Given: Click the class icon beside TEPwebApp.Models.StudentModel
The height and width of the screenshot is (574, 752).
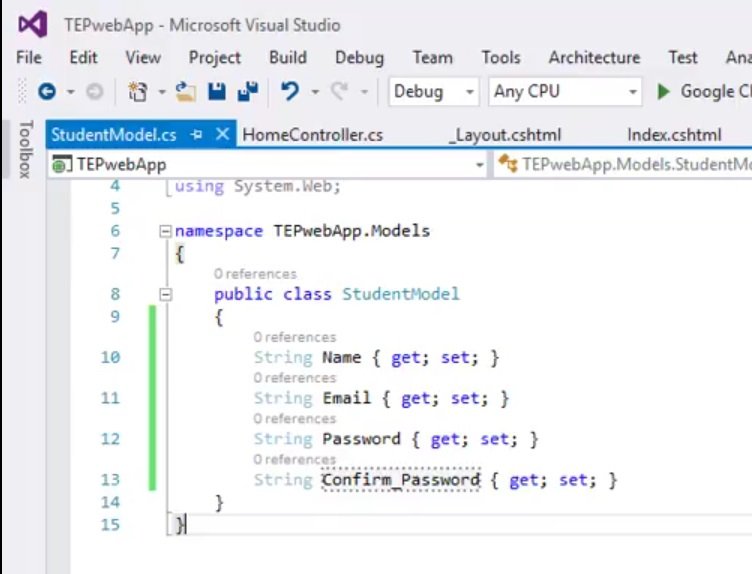Looking at the screenshot, I should pyautogui.click(x=508, y=164).
